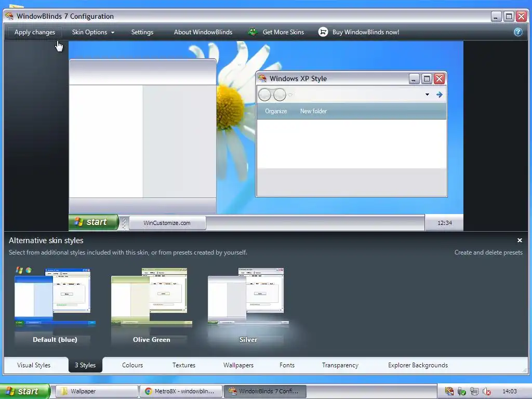The width and height of the screenshot is (532, 399).
Task: Click the preview back navigation button
Action: [x=264, y=95]
